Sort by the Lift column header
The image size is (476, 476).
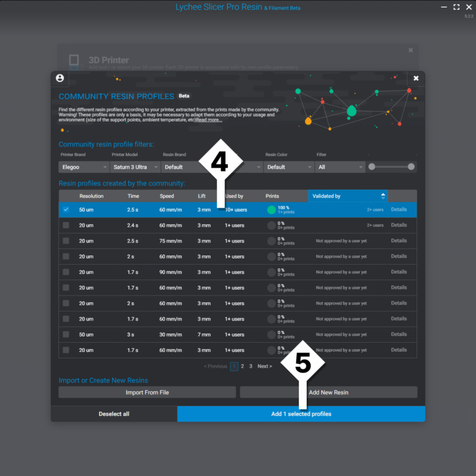[201, 196]
